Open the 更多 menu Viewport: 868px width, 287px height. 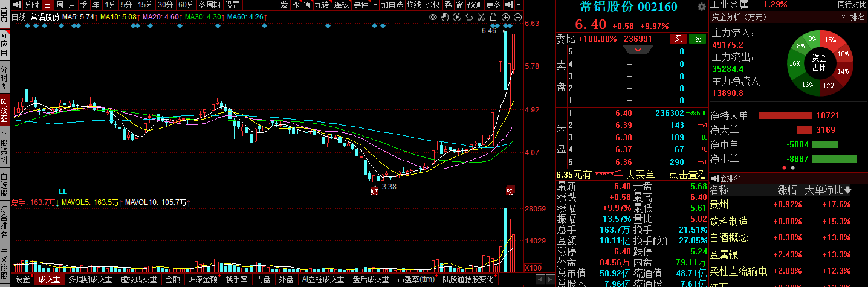pos(493,5)
